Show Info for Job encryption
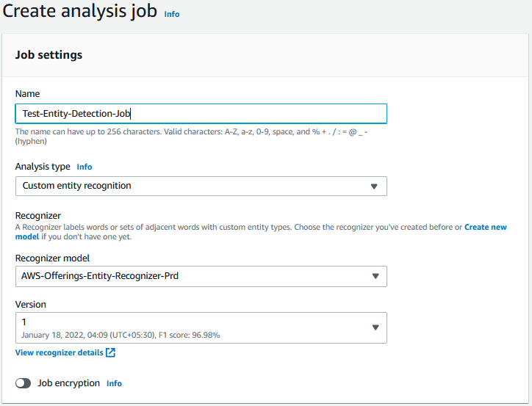 coord(114,383)
